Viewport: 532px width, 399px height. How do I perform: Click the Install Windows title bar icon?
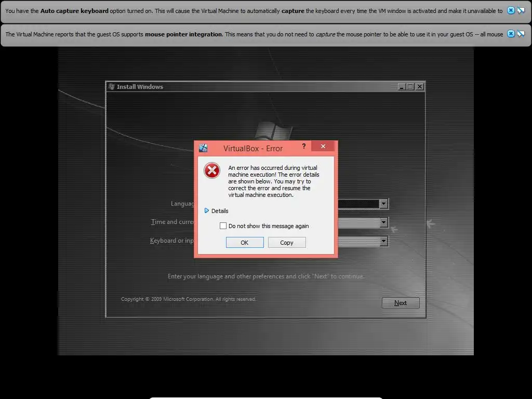111,87
